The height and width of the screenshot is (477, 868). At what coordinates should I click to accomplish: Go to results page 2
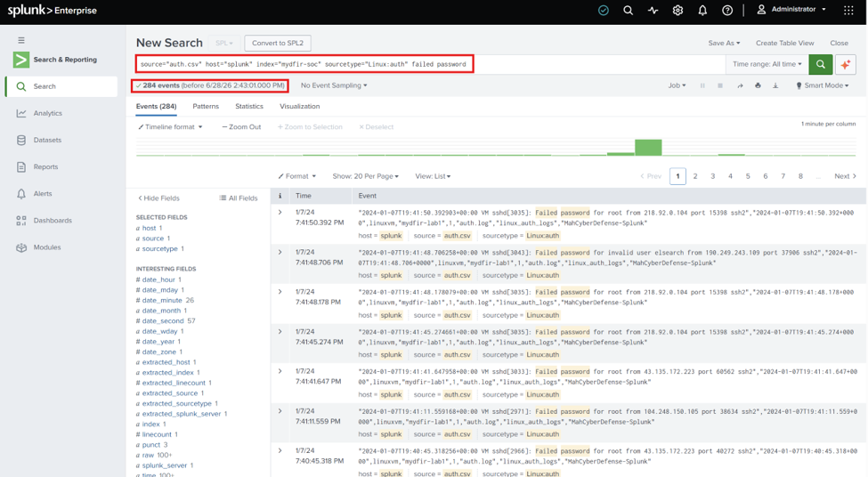(x=695, y=176)
